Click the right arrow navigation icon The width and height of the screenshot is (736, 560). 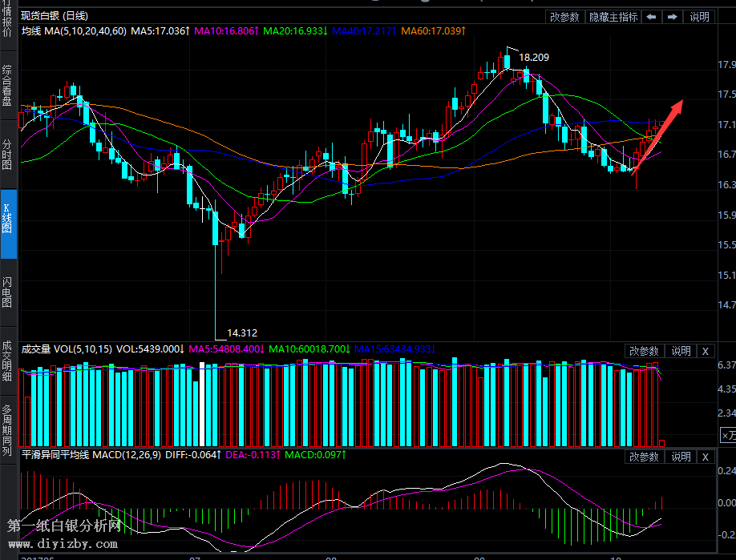(673, 17)
